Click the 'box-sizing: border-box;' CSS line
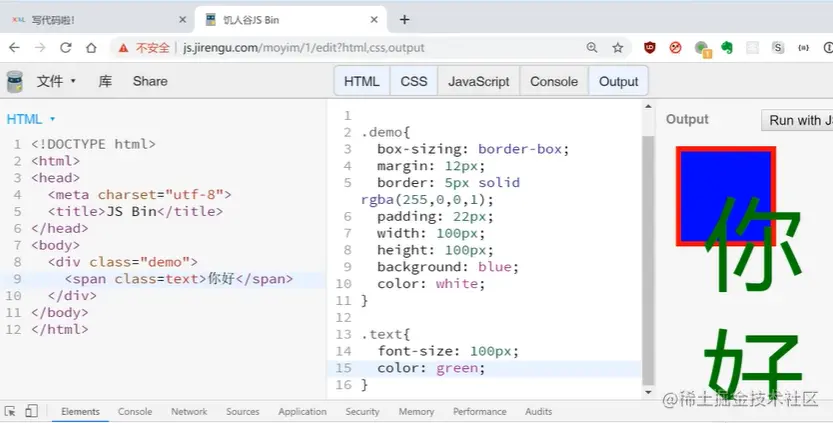The height and width of the screenshot is (423, 833). (x=473, y=149)
